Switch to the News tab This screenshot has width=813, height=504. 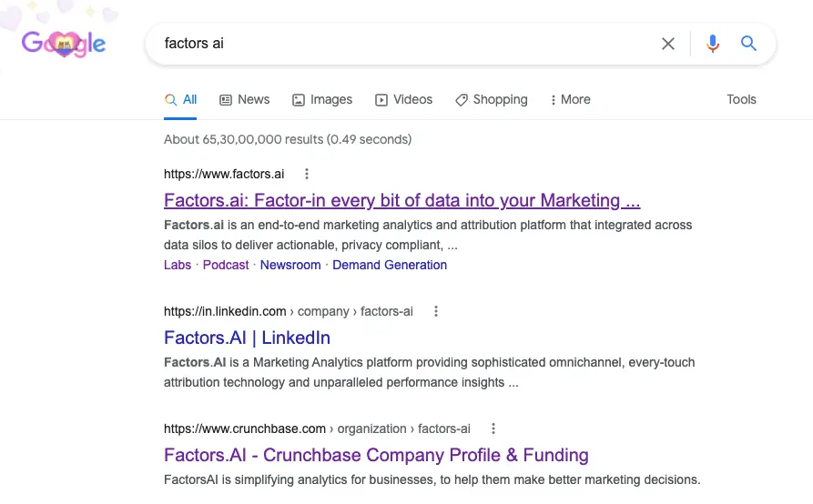click(245, 99)
